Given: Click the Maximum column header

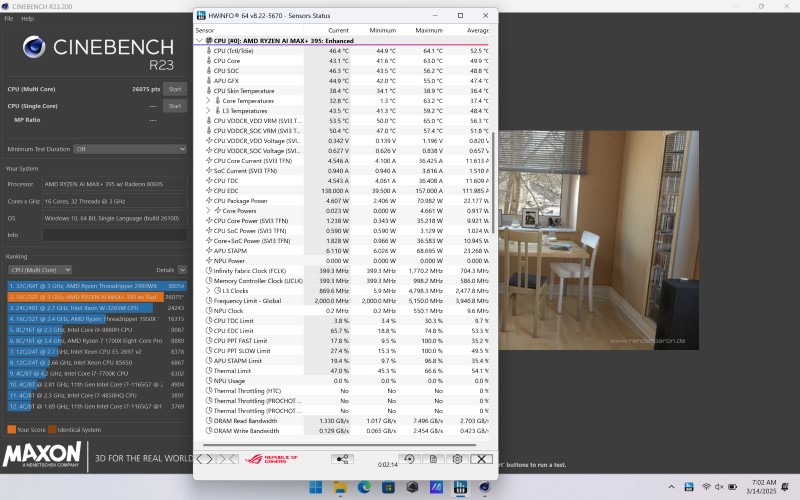Looking at the screenshot, I should 429,31.
